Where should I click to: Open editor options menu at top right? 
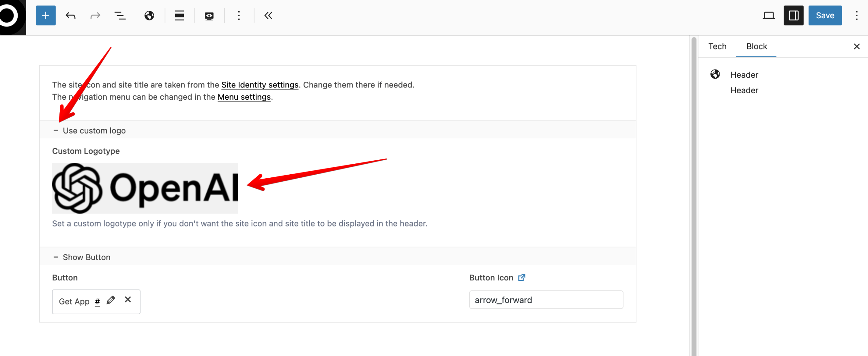[x=856, y=16]
